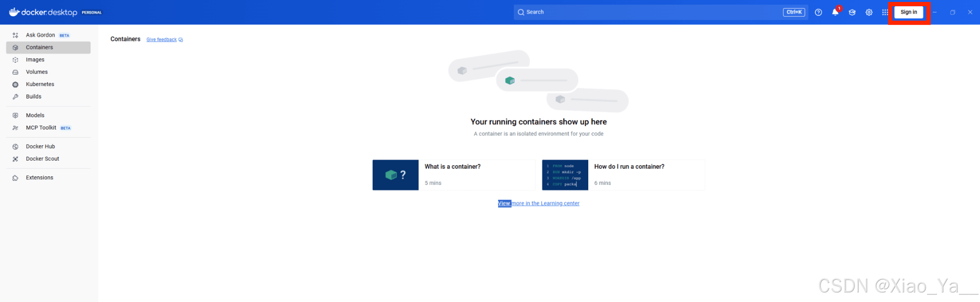Click the Ask Gordon sparkle icon
Viewport: 980px width, 302px height.
click(x=15, y=35)
